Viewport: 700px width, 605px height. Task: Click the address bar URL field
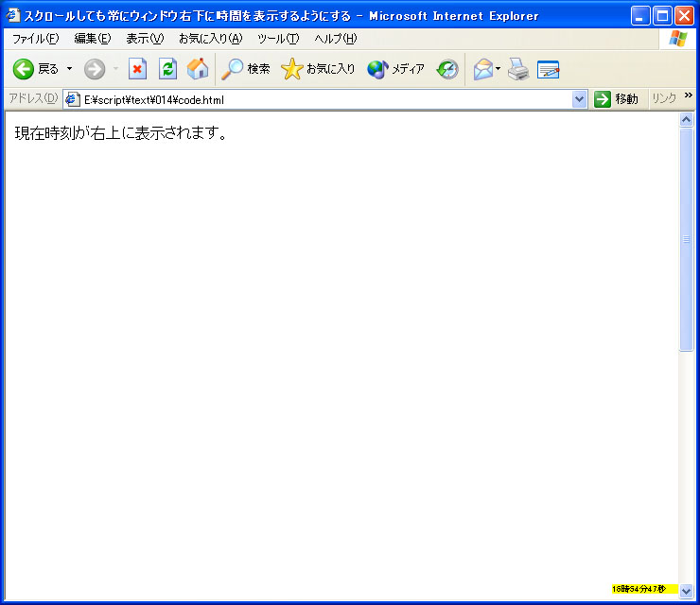(x=322, y=99)
